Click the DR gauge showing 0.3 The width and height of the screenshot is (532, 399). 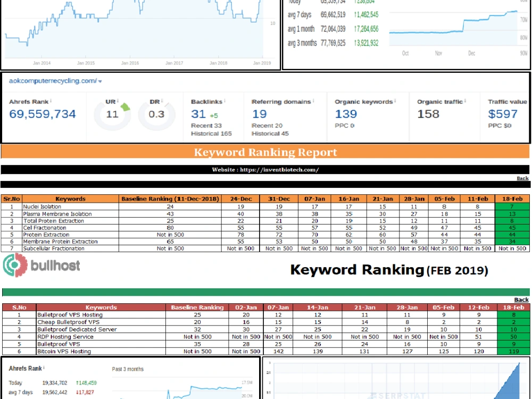tap(156, 114)
